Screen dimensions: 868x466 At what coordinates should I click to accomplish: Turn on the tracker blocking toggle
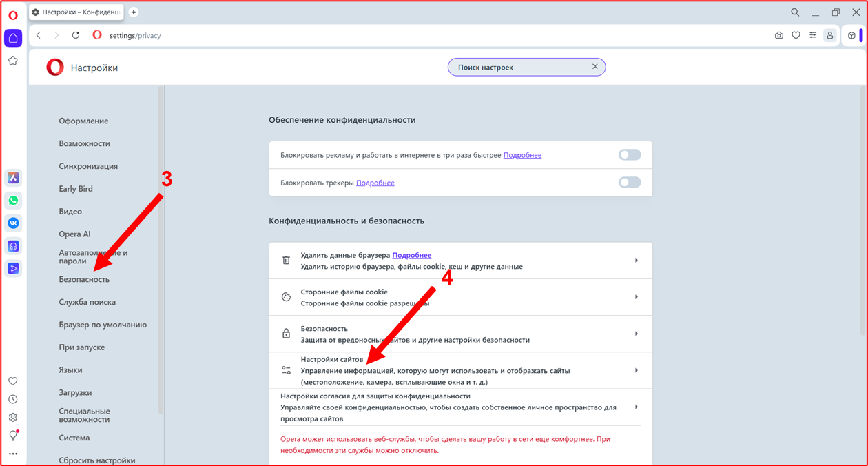coord(629,183)
